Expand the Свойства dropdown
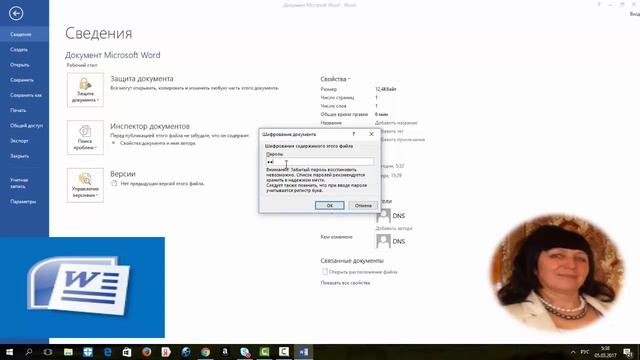Screen dimensions: 640x360 [335, 79]
